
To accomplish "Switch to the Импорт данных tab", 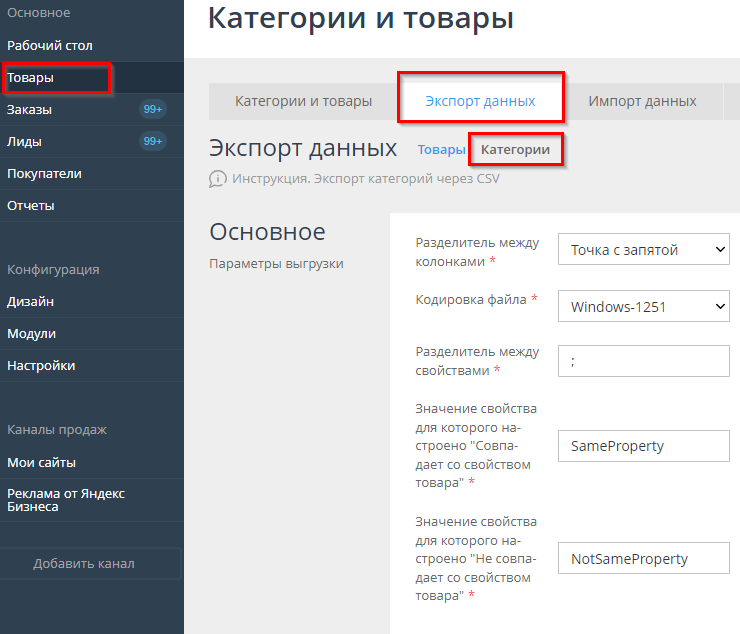I will (x=642, y=101).
